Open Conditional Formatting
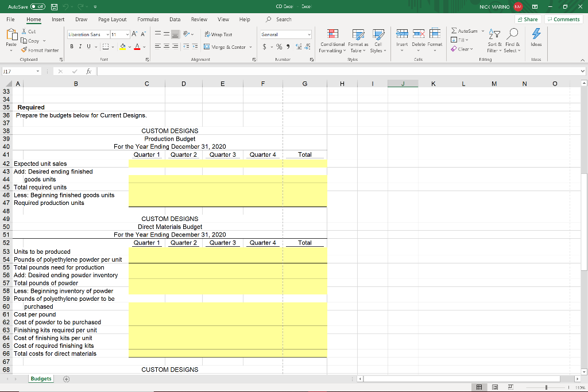The width and height of the screenshot is (588, 392). coord(332,41)
